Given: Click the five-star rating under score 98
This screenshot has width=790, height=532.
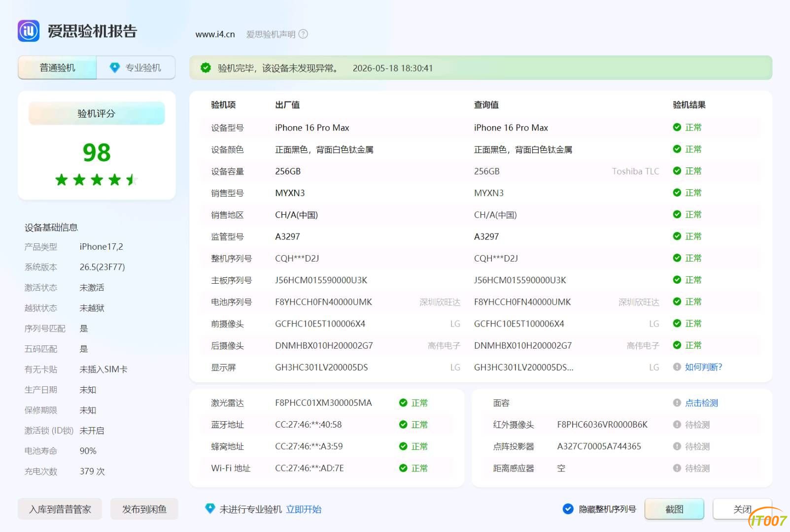Looking at the screenshot, I should click(x=96, y=180).
